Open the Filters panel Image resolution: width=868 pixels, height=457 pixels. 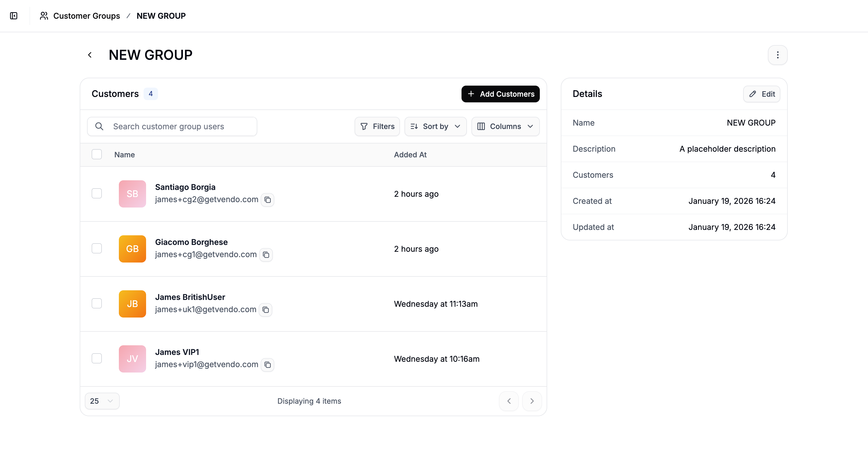377,126
